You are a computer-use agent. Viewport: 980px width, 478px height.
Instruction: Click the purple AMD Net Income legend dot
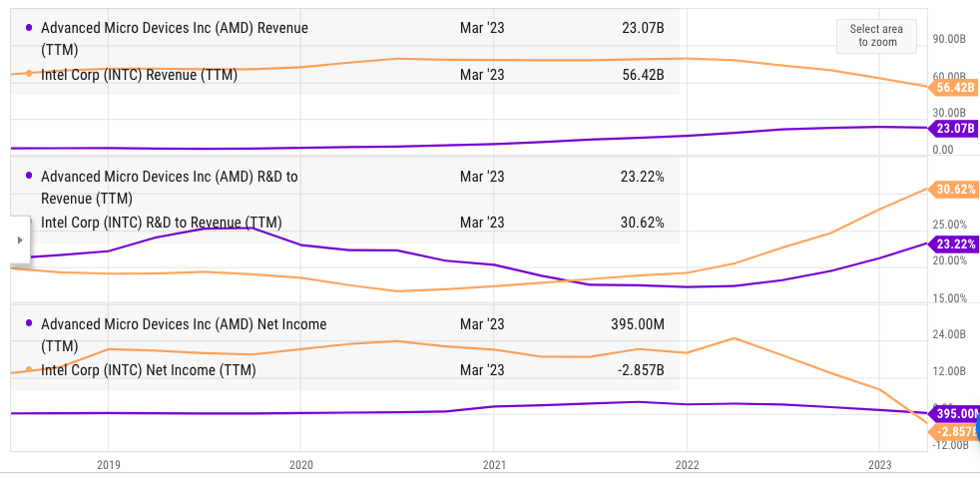click(29, 323)
